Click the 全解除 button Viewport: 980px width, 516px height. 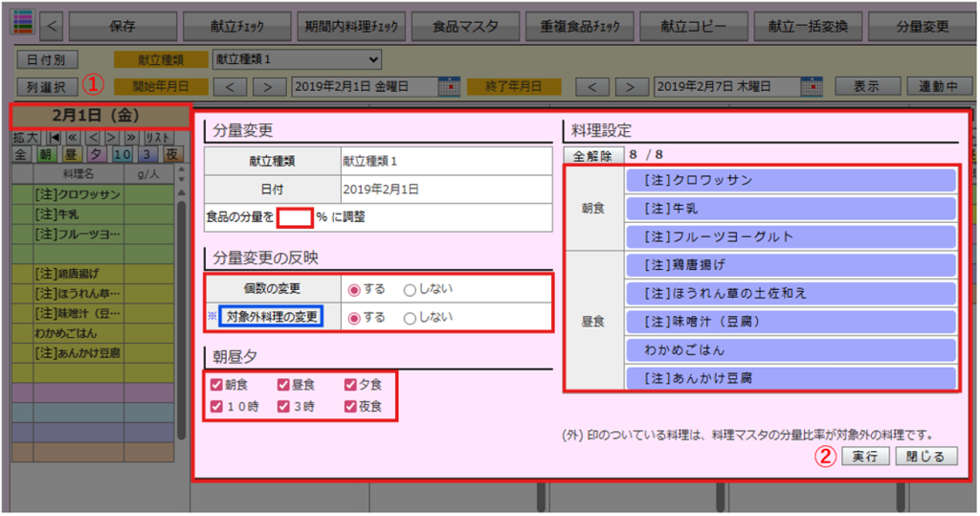point(591,154)
